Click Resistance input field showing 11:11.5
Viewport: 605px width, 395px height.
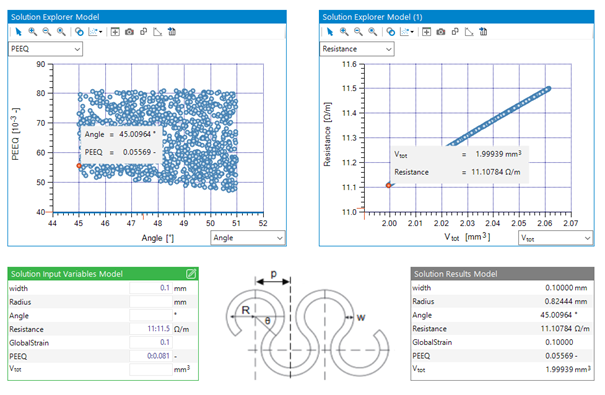click(x=150, y=329)
